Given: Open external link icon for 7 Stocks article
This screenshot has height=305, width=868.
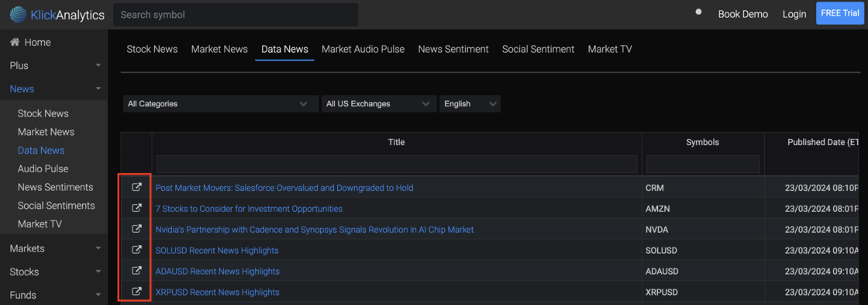Looking at the screenshot, I should tap(136, 209).
